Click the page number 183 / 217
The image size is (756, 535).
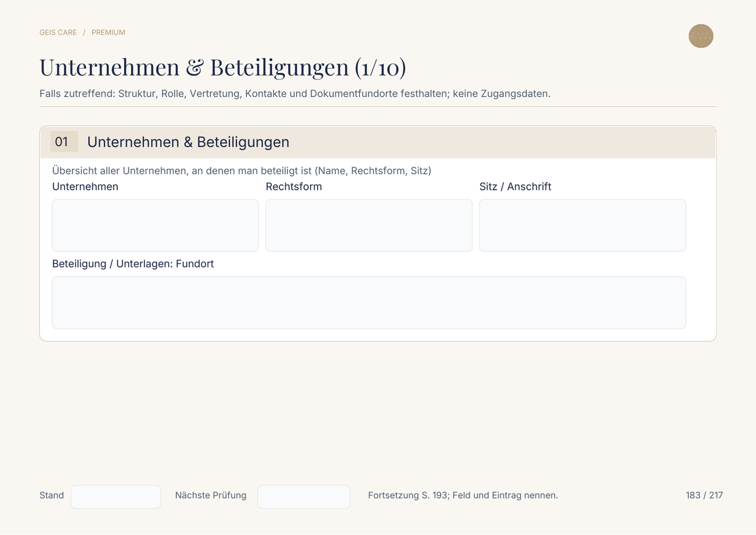pos(704,495)
